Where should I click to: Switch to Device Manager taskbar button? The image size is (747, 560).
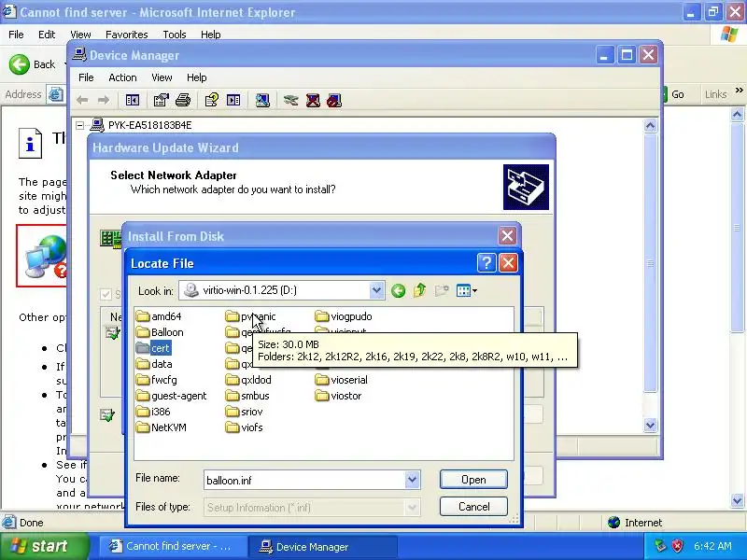[324, 546]
